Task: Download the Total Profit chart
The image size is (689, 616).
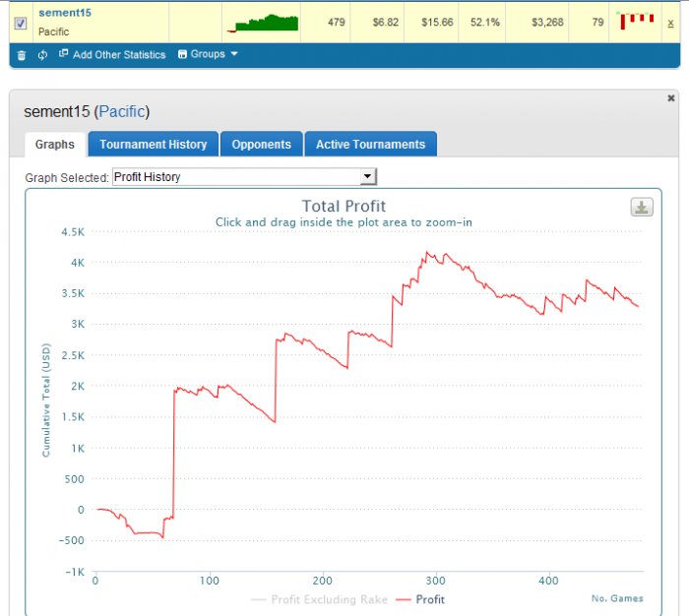Action: (x=642, y=207)
